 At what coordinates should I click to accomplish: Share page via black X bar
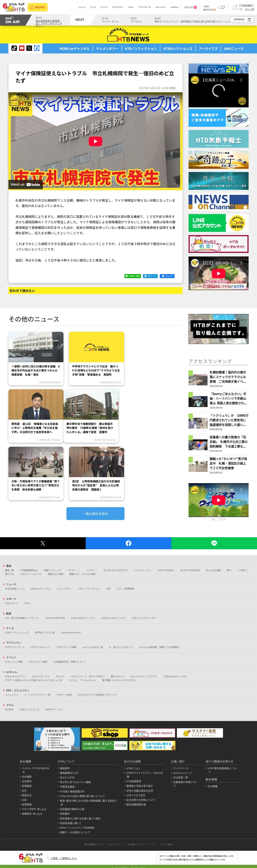coord(43,543)
